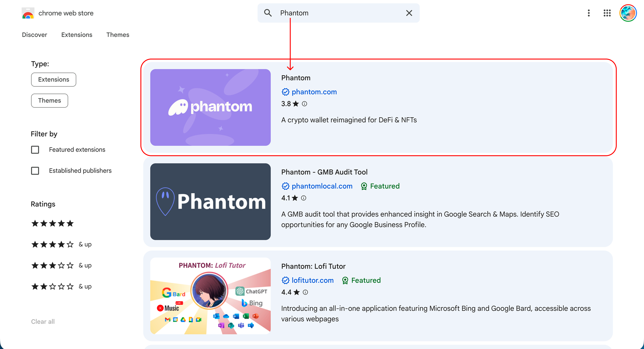The height and width of the screenshot is (349, 644).
Task: Click info icon beside 3.8 rating
Action: [x=304, y=104]
